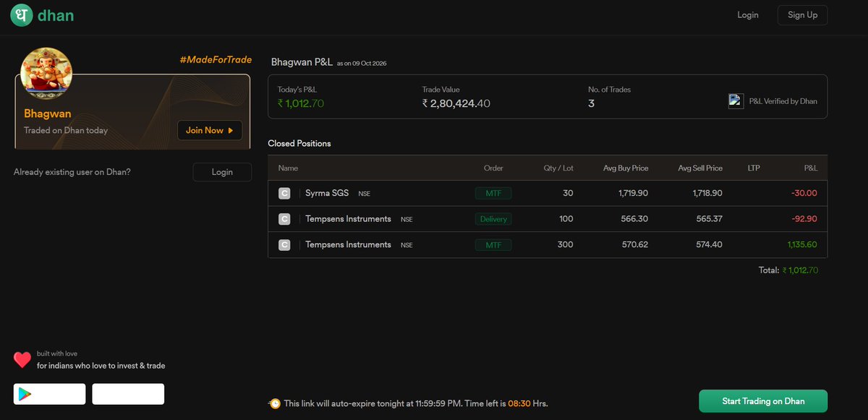The height and width of the screenshot is (420, 868).
Task: Open the Google Play store badge
Action: [x=49, y=394]
